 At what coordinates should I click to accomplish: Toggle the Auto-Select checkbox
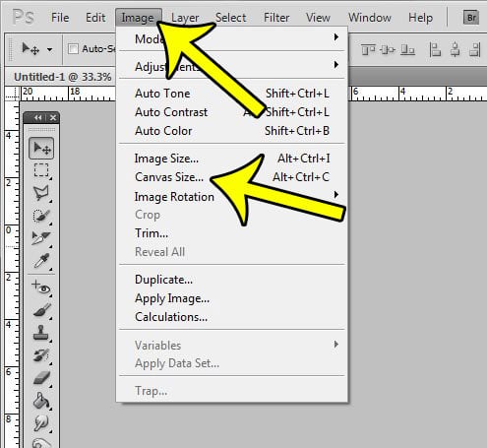pos(73,49)
